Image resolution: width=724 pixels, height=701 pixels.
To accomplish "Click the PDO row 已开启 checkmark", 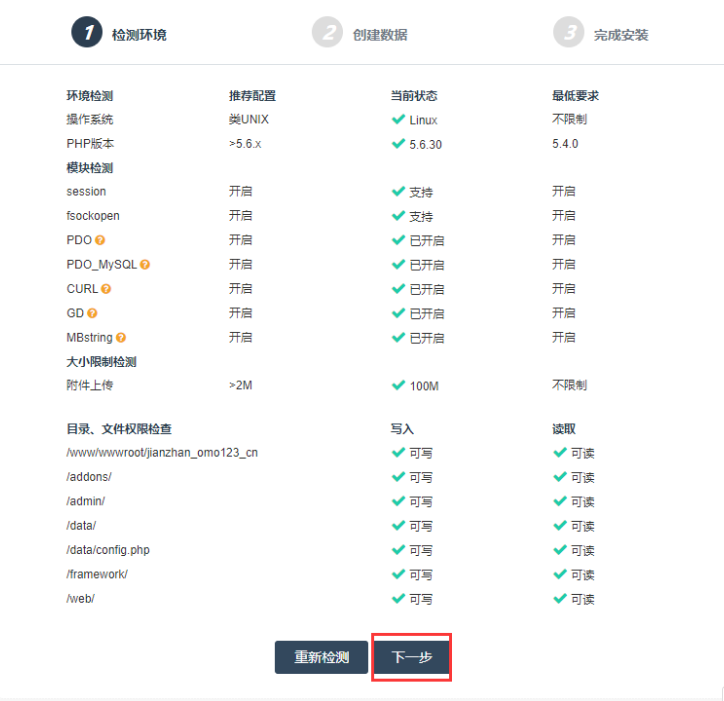I will pos(398,240).
